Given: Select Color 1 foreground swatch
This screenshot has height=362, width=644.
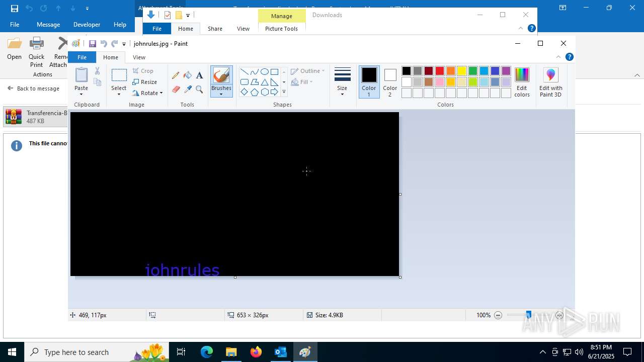Looking at the screenshot, I should point(369,82).
